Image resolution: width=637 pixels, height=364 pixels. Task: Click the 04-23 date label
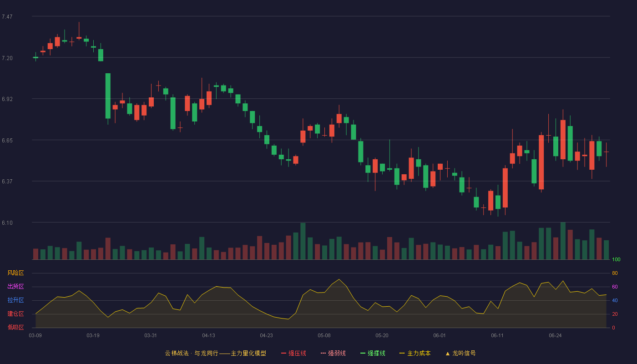tap(267, 335)
